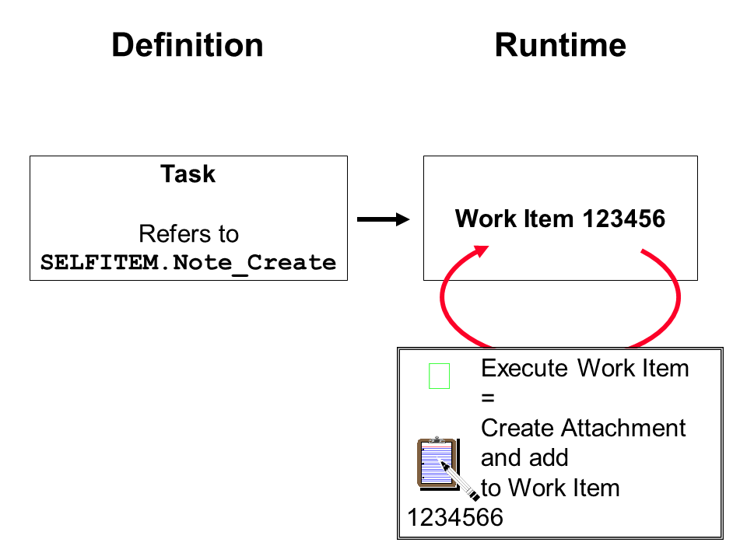This screenshot has width=747, height=560.
Task: Select the number 1234566
Action: [x=455, y=517]
